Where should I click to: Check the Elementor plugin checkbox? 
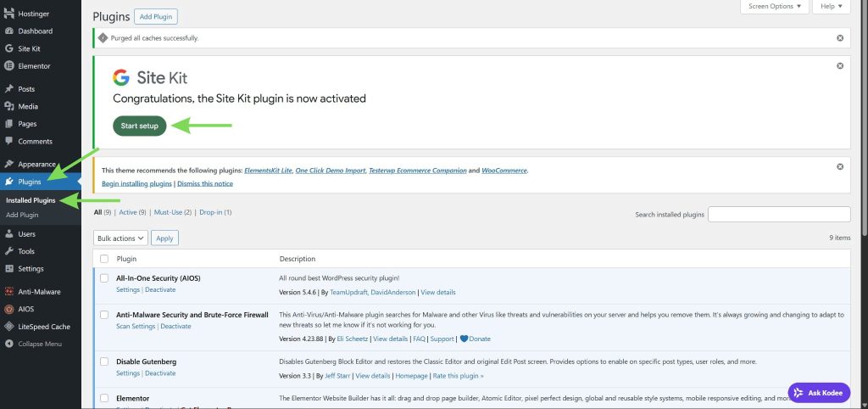tap(104, 398)
